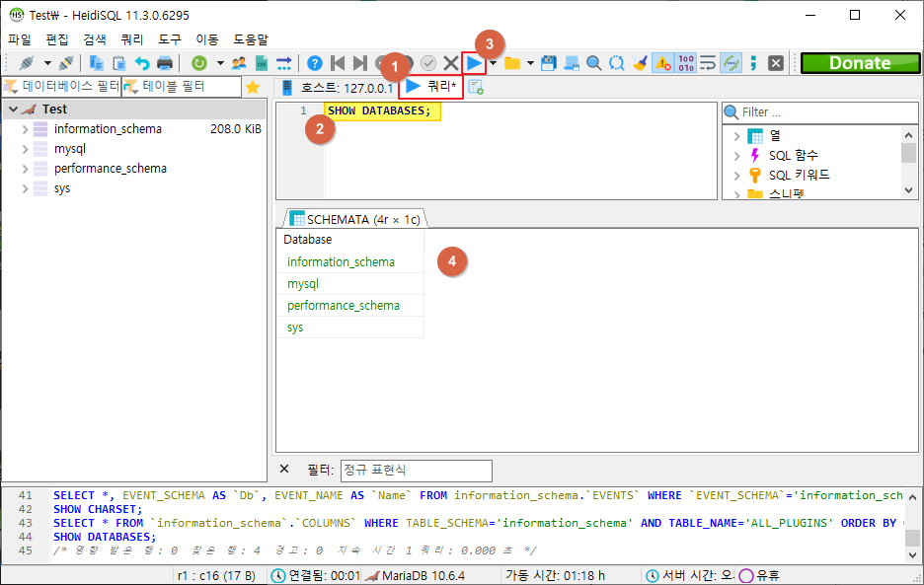This screenshot has width=924, height=585.
Task: Toggle the word wrap icon
Action: [x=709, y=63]
